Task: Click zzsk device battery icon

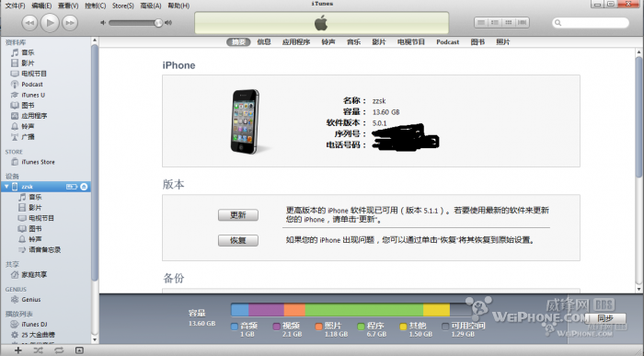Action: (72, 187)
